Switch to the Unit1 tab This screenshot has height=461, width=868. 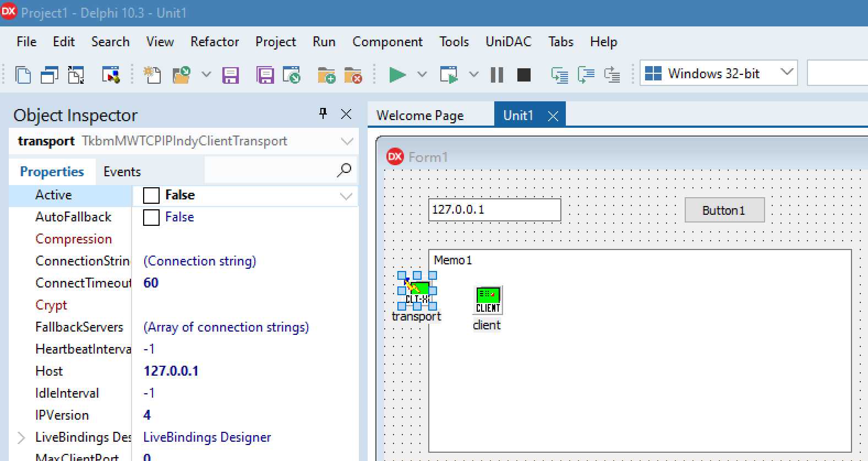tap(518, 116)
